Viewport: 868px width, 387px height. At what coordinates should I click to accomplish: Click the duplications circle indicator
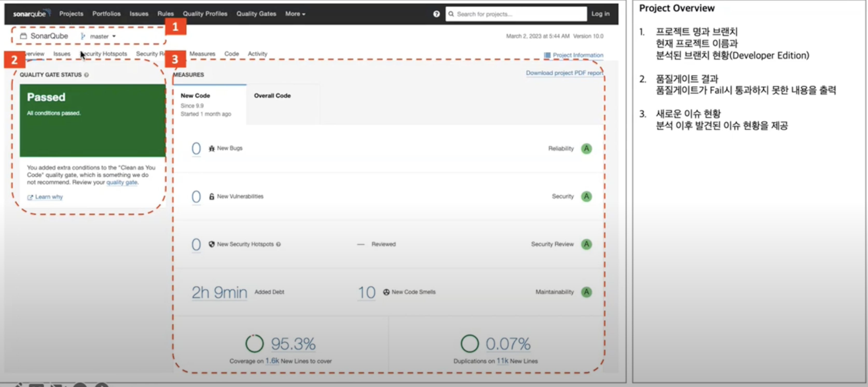(x=469, y=343)
